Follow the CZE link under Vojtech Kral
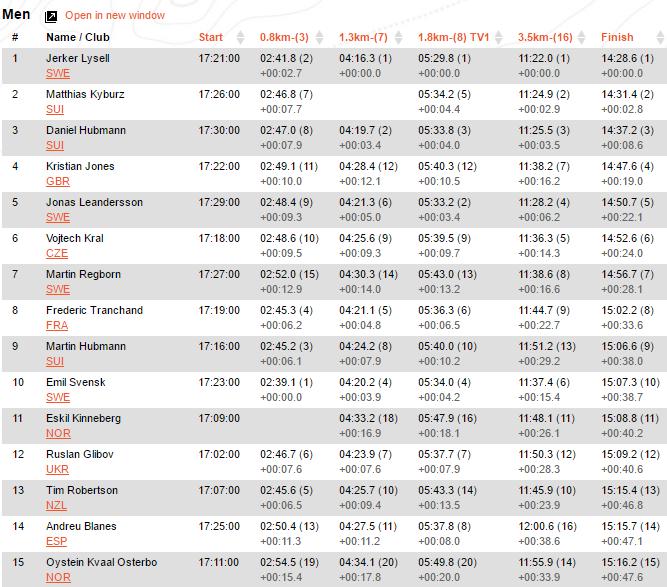 point(57,254)
